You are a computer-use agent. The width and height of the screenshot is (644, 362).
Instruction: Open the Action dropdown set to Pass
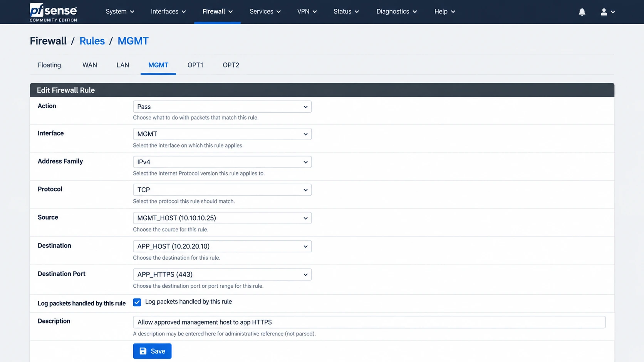tap(222, 107)
